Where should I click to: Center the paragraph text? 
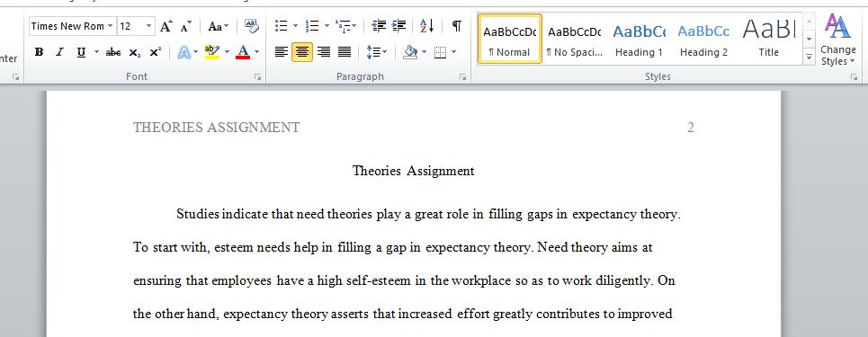tap(301, 52)
